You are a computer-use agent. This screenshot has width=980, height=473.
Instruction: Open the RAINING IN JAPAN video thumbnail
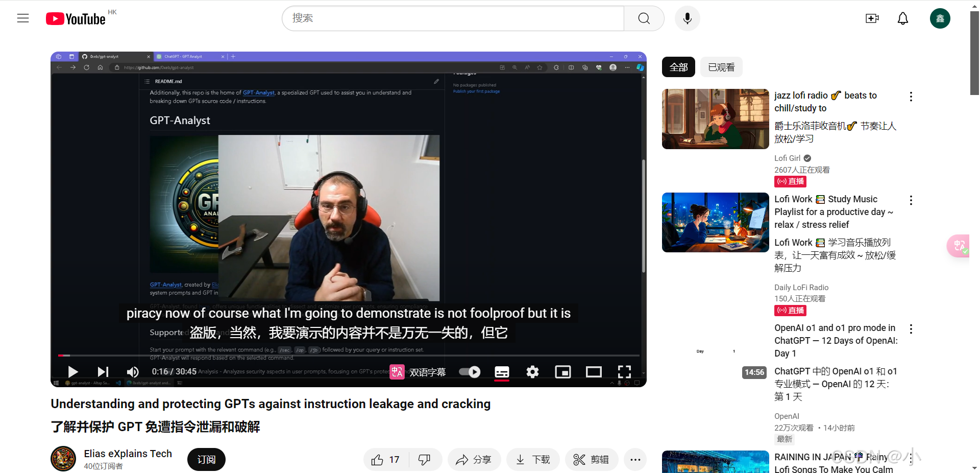point(715,462)
